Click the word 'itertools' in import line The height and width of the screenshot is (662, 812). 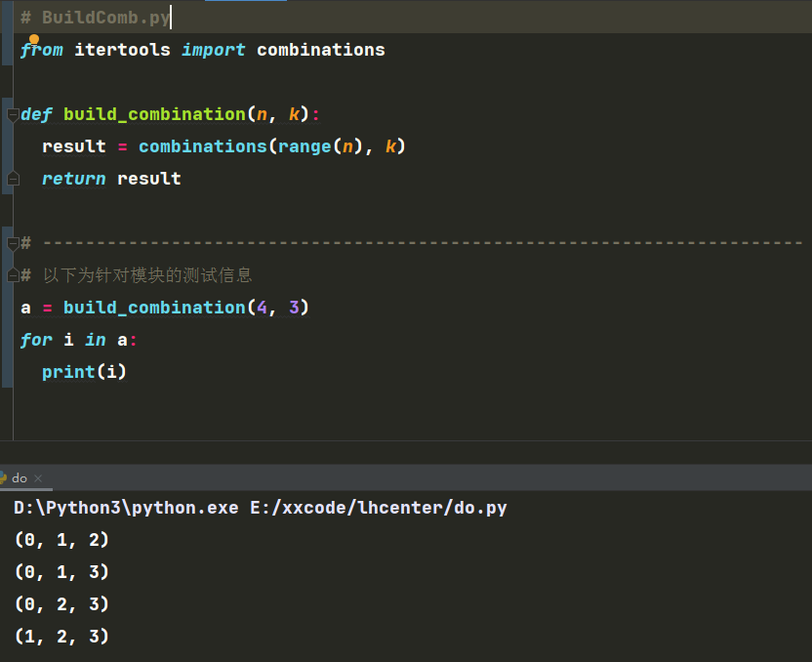(122, 50)
